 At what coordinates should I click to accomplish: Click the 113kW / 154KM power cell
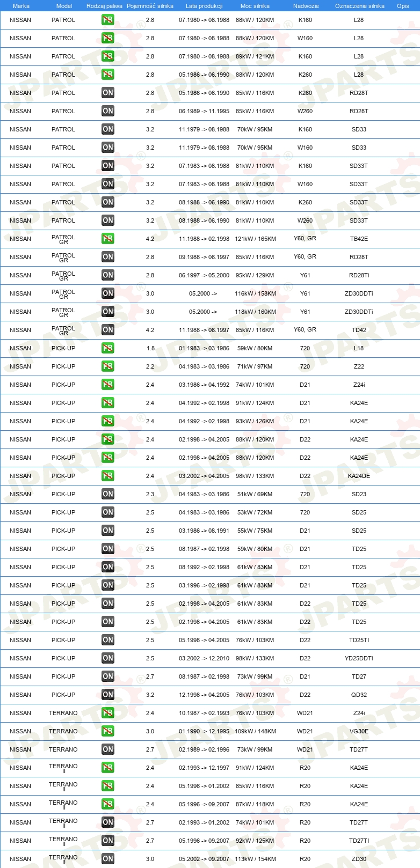pos(255,859)
